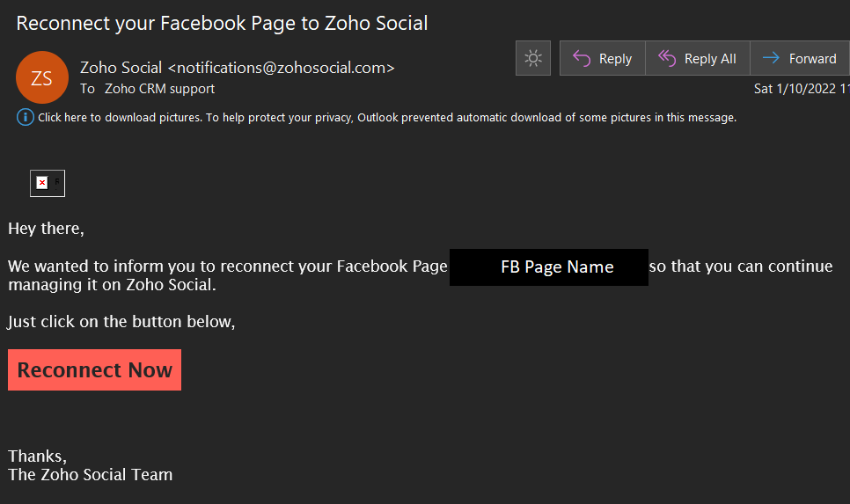
Task: Open the ZS sender avatar
Action: pos(42,77)
